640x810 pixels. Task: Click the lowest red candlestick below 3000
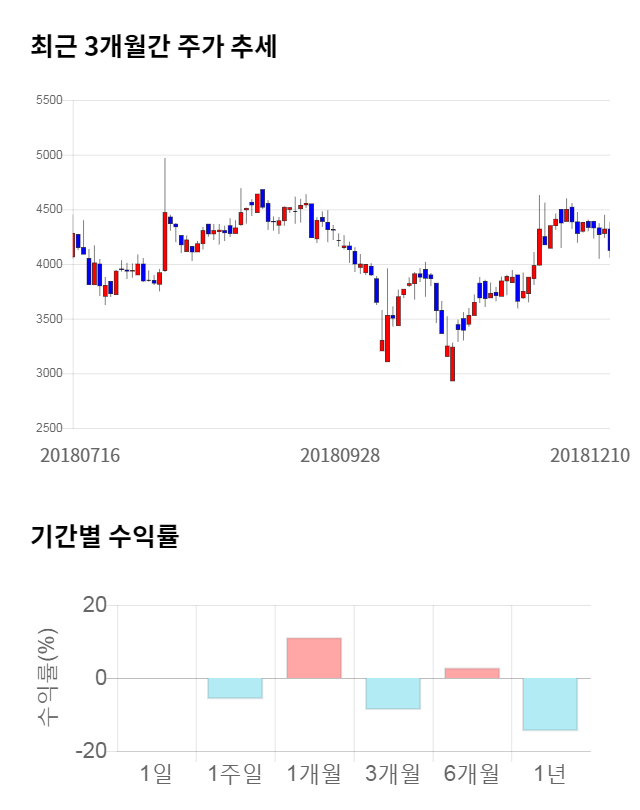click(452, 364)
